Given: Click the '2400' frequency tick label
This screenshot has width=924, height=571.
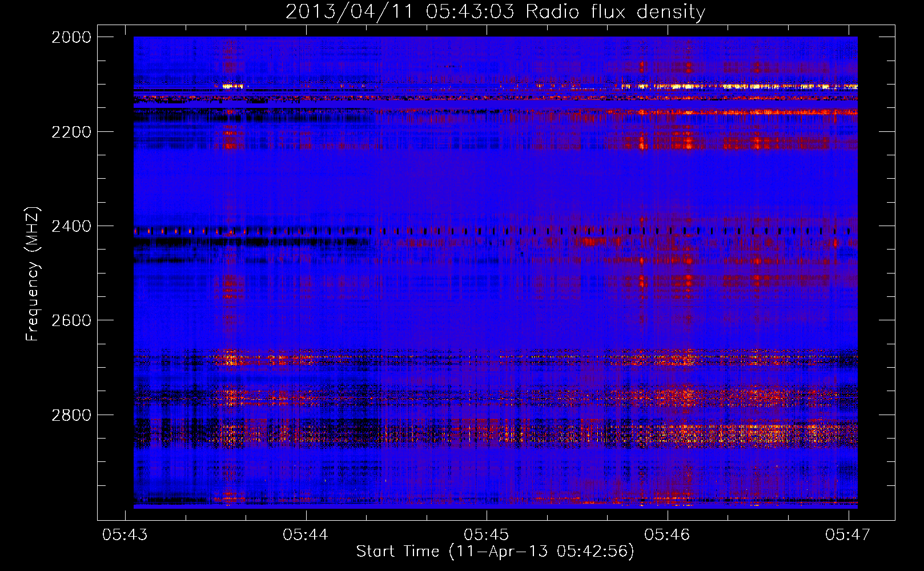Looking at the screenshot, I should pos(71,226).
